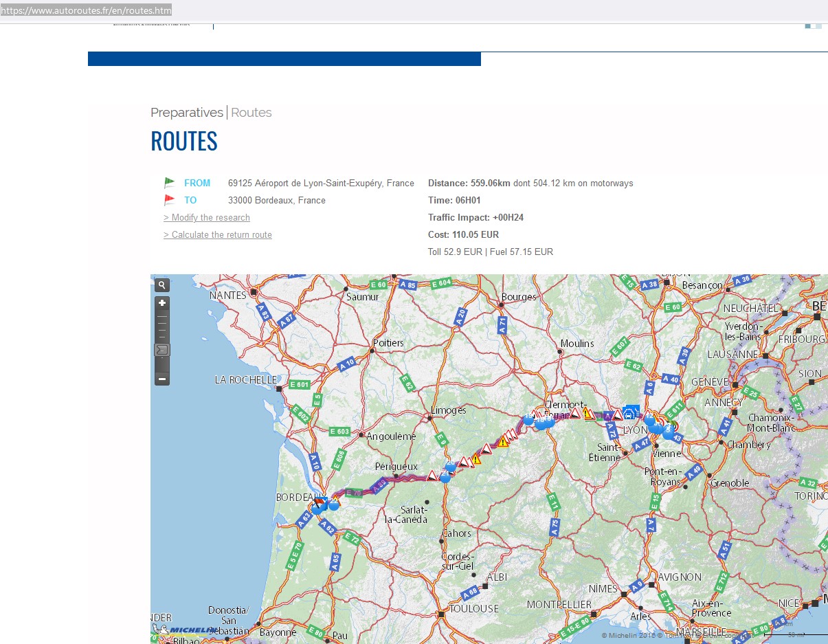Click yellow warning sign nearest step marker 20
The height and width of the screenshot is (644, 828).
click(x=476, y=458)
